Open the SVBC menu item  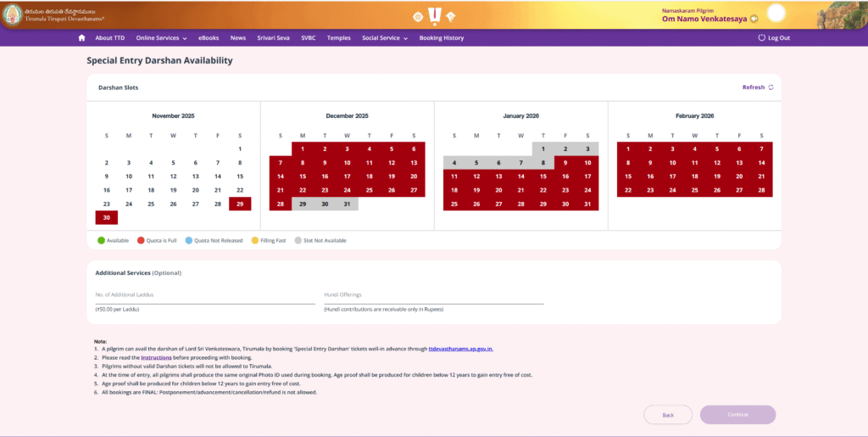309,37
